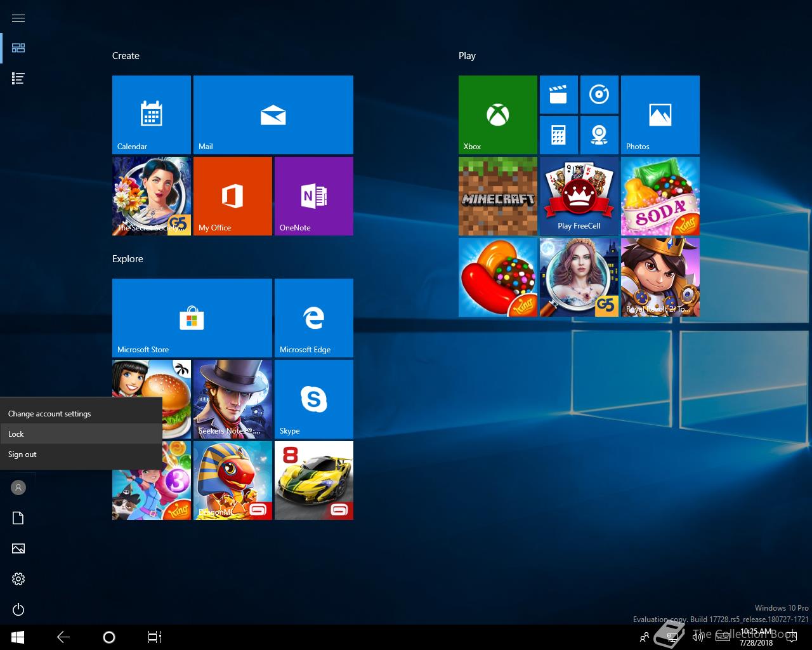Viewport: 812px width, 650px height.
Task: Click the Create group header
Action: click(x=126, y=56)
